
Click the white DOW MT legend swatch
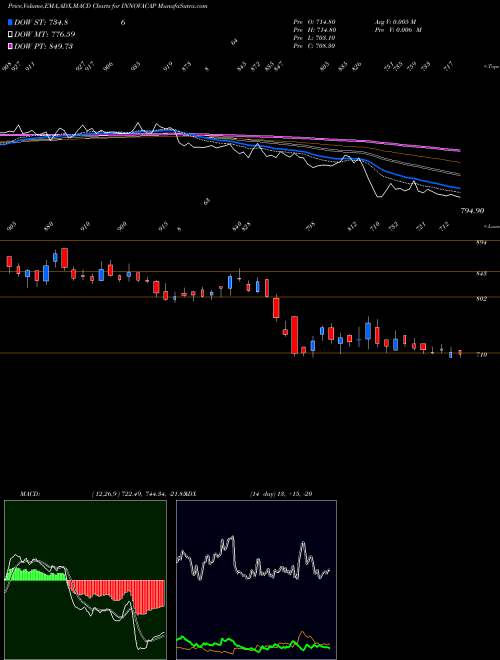pyautogui.click(x=10, y=34)
